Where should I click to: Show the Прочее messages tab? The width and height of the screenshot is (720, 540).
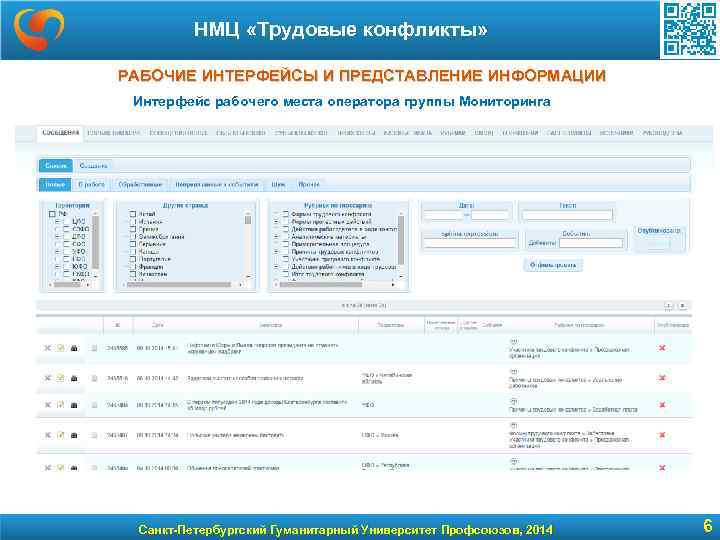pyautogui.click(x=309, y=185)
